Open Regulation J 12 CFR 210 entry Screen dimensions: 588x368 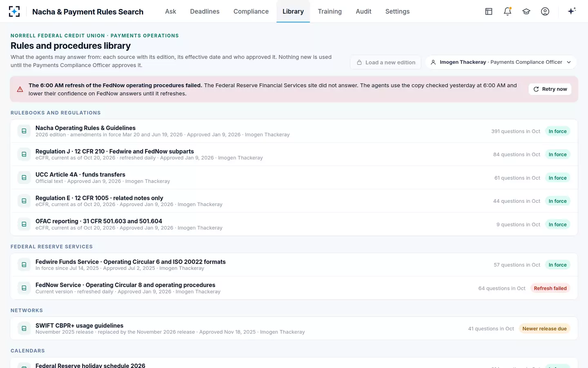pyautogui.click(x=294, y=155)
